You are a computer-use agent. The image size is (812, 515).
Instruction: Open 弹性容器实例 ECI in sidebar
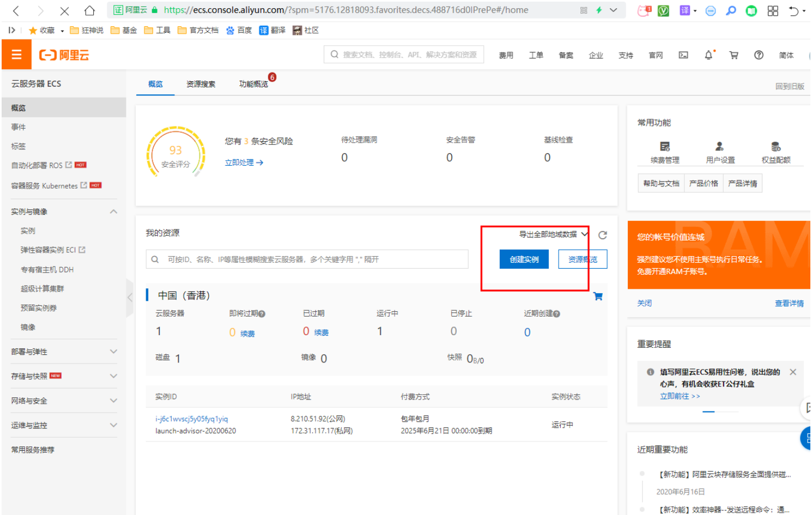tap(53, 250)
